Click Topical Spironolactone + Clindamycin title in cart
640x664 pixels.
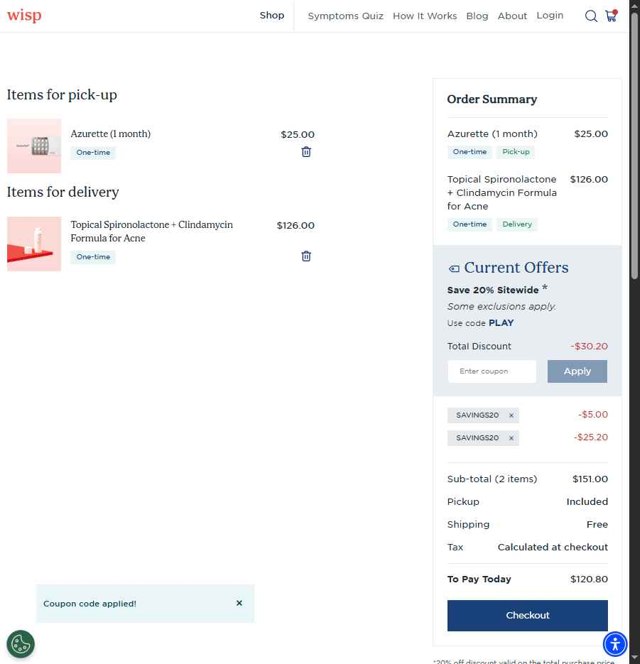(x=152, y=231)
